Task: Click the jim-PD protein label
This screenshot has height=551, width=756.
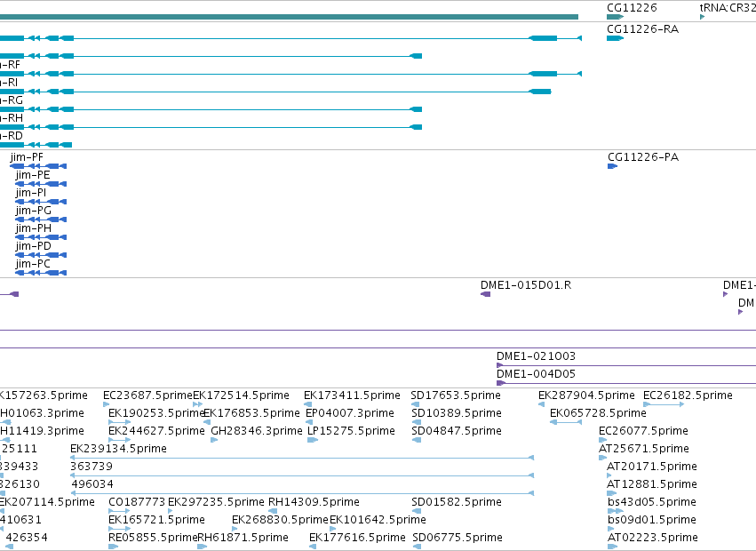Action: click(x=33, y=246)
